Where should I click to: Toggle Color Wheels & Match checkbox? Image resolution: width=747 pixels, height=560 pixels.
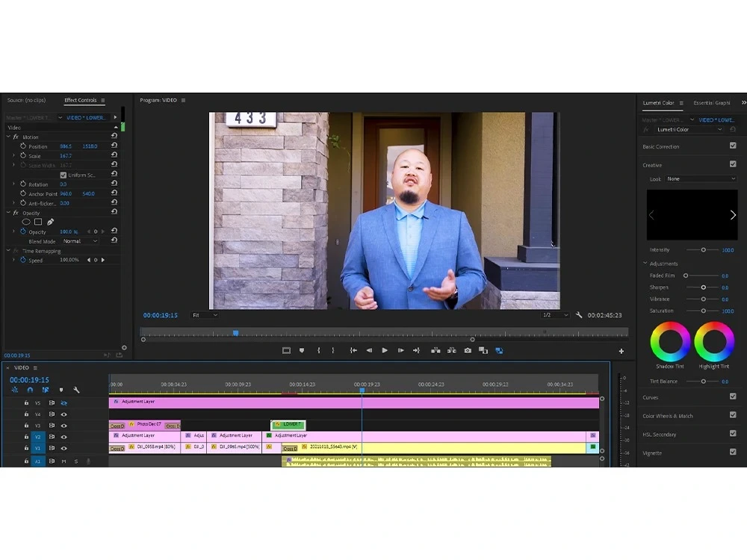[x=733, y=414]
